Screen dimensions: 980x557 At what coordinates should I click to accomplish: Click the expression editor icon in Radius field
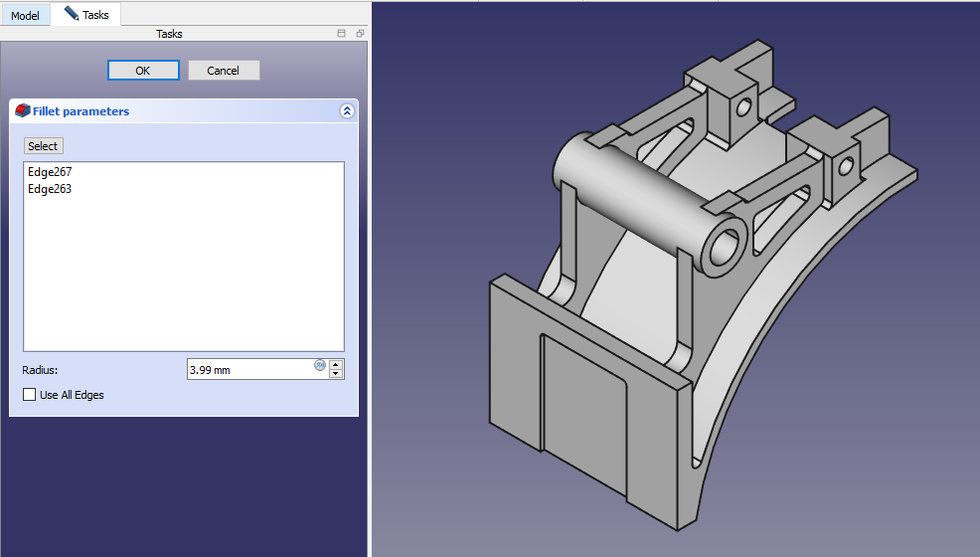320,365
